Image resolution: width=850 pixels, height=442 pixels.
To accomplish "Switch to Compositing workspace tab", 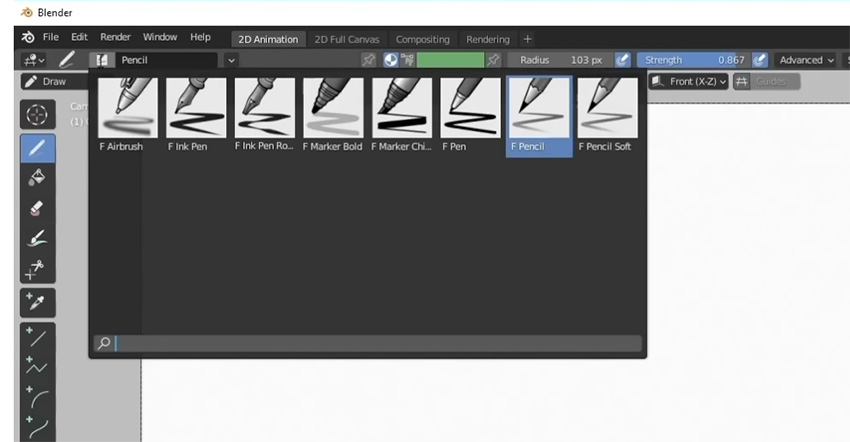I will click(x=423, y=39).
